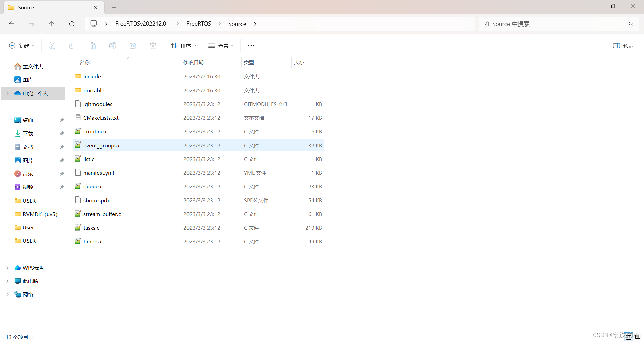
Task: Click the 新建 New button
Action: coord(21,46)
